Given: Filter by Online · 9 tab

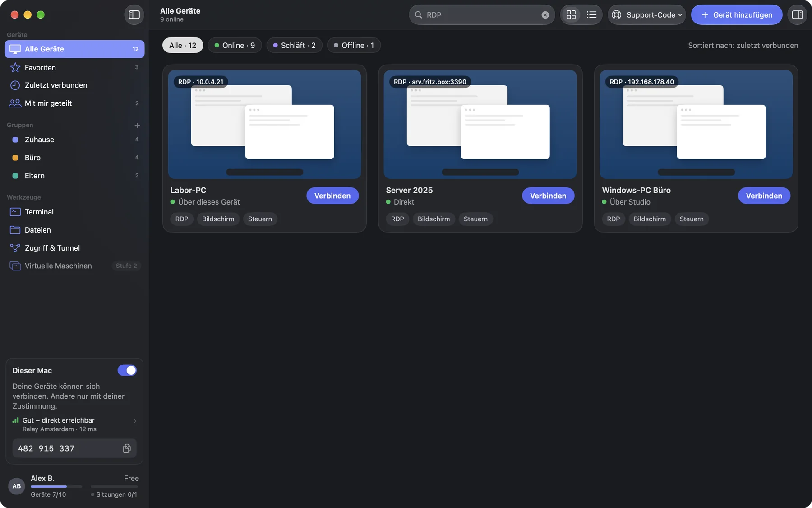Looking at the screenshot, I should [235, 45].
